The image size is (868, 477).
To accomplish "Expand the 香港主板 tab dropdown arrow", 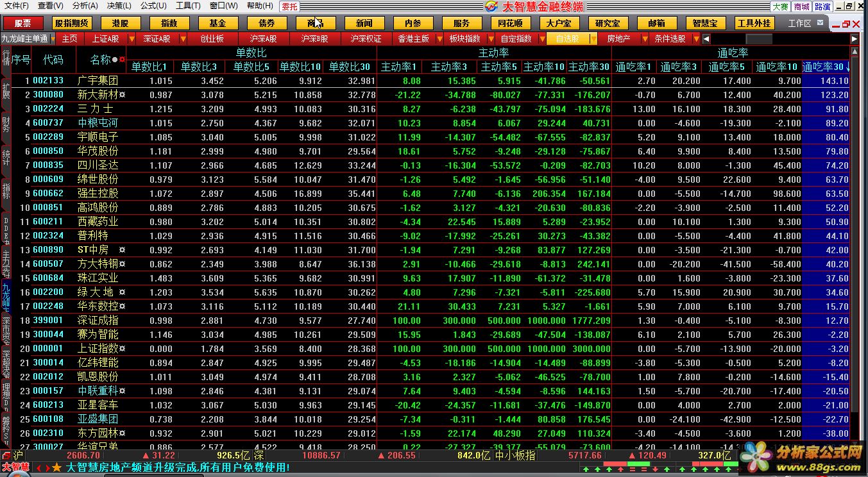I will tap(439, 39).
